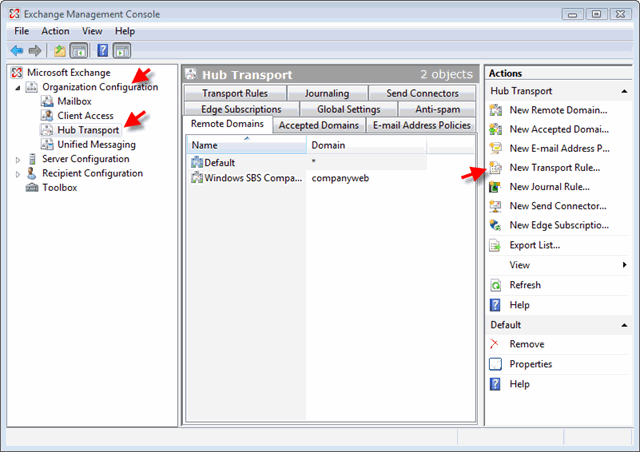Toggle the action pane toolbar icon
Viewport: 640px width, 452px height.
click(122, 51)
